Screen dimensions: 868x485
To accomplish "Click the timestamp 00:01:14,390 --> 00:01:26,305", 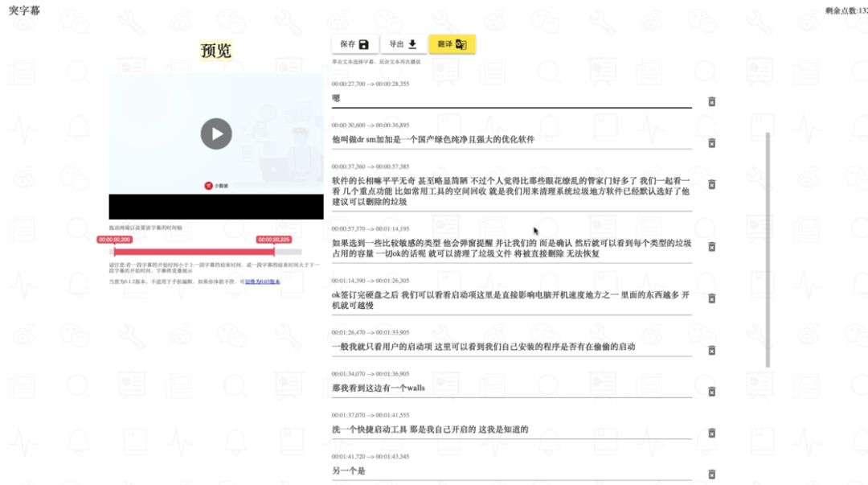I will (x=371, y=281).
